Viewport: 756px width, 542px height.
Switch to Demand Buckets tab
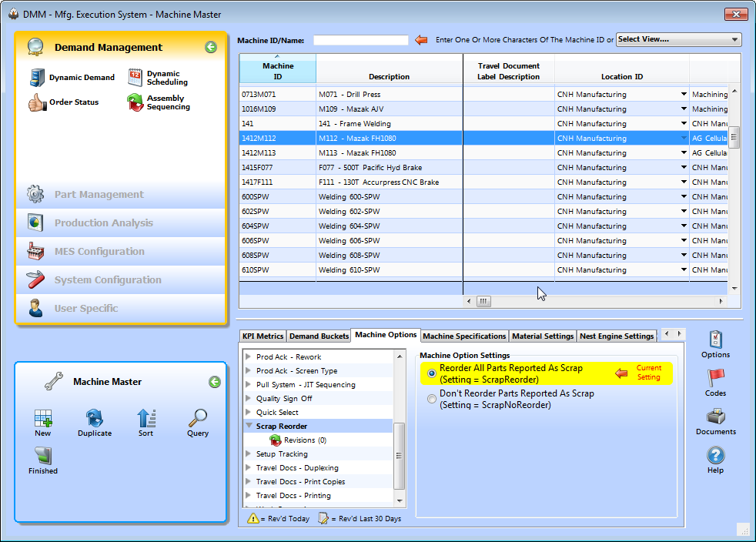319,336
